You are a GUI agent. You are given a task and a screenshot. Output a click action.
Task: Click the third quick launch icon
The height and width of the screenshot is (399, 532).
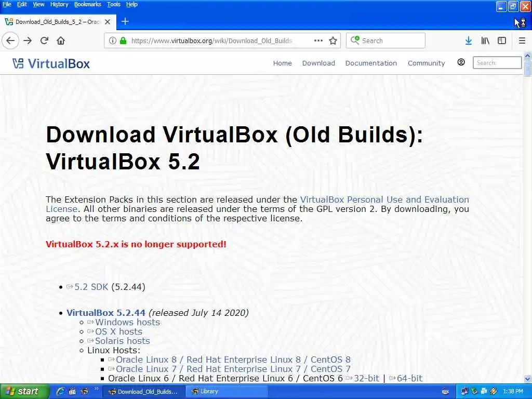tap(84, 392)
